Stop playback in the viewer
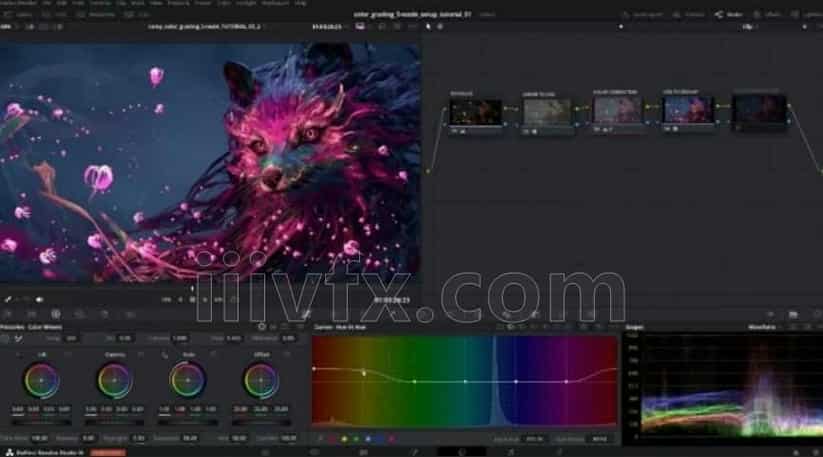Viewport: 823px width, 457px height. tap(193, 300)
